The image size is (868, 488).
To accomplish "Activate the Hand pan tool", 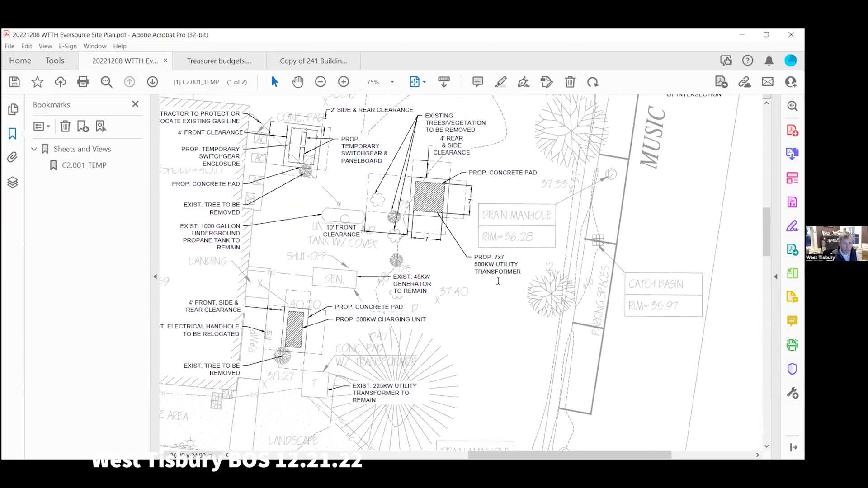I will 297,82.
